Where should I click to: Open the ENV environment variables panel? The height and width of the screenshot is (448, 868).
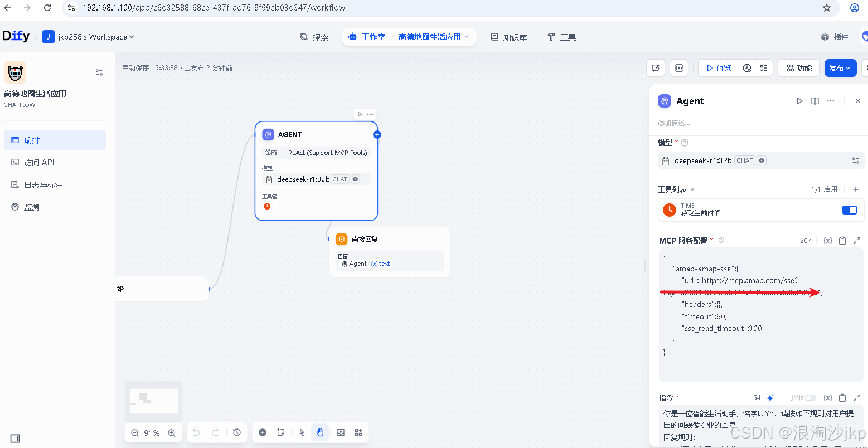(679, 68)
